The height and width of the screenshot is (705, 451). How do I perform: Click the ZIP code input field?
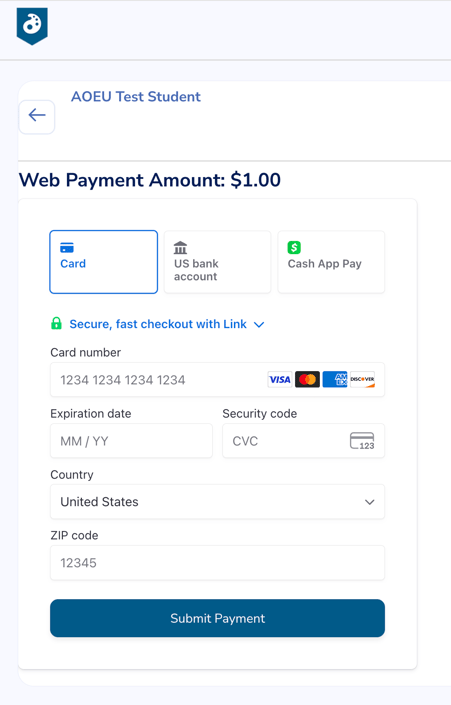[218, 562]
